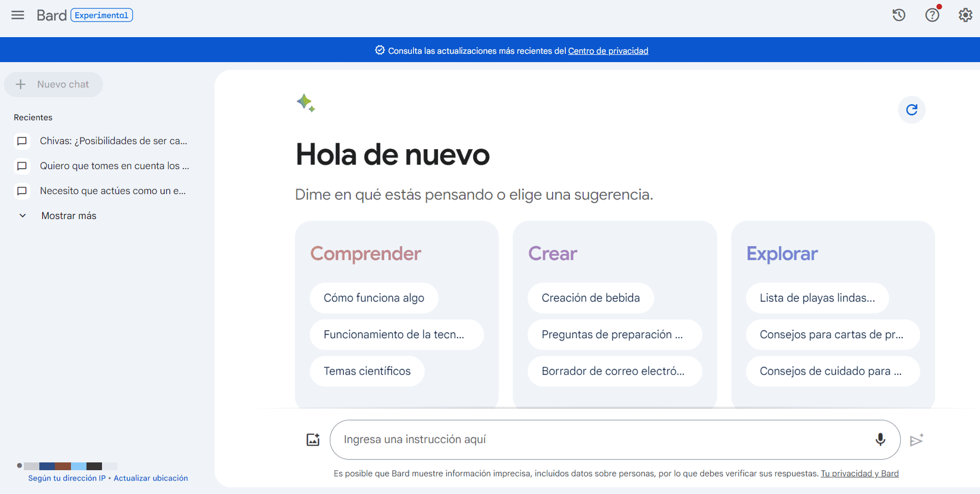Screen dimensions: 980x494
Task: Click Según tu dirección IP link
Action: (x=67, y=478)
